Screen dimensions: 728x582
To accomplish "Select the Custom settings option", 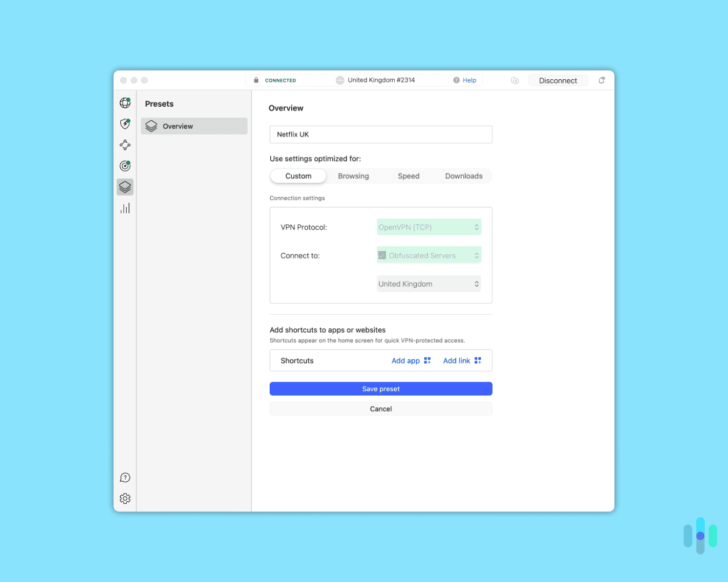I will tap(298, 176).
